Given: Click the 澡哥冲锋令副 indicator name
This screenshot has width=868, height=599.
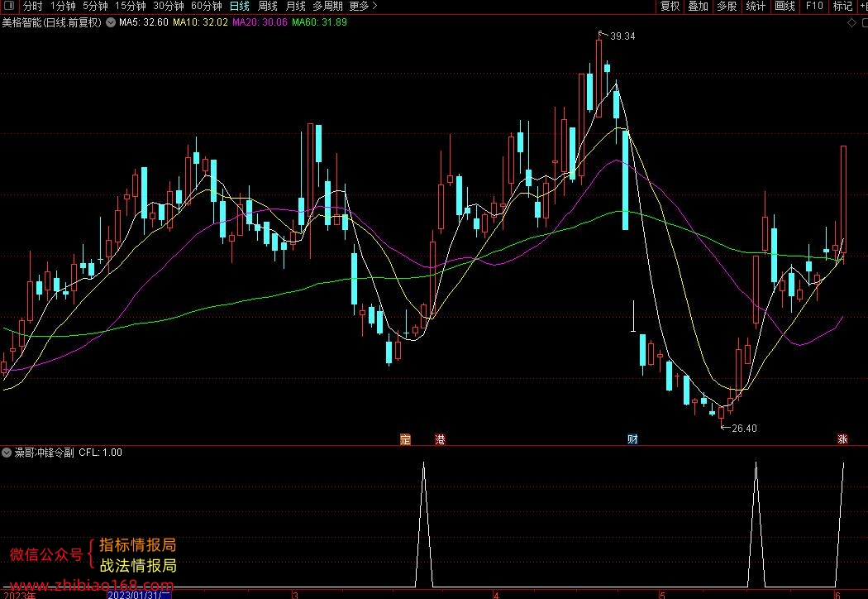Looking at the screenshot, I should [x=45, y=453].
